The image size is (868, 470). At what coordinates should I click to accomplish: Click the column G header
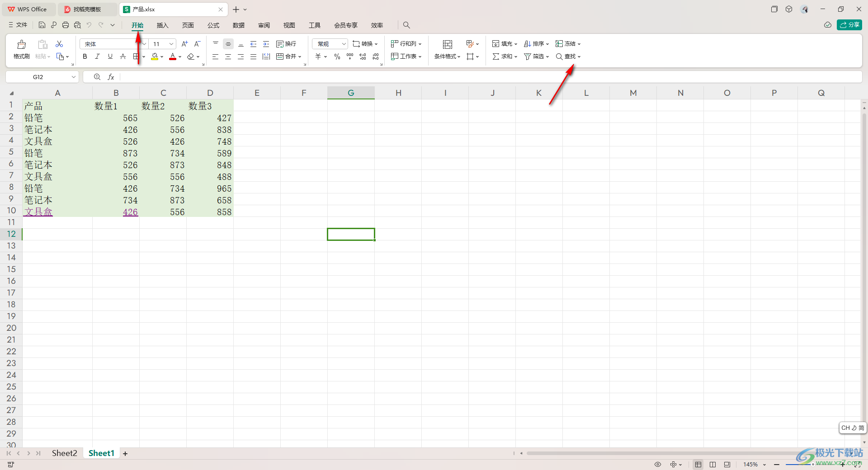(351, 93)
